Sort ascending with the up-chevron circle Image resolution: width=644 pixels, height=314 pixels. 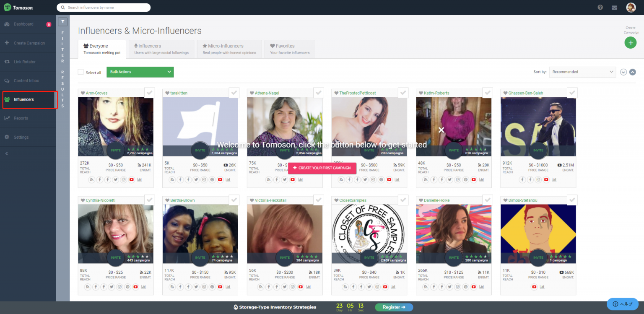pyautogui.click(x=633, y=72)
